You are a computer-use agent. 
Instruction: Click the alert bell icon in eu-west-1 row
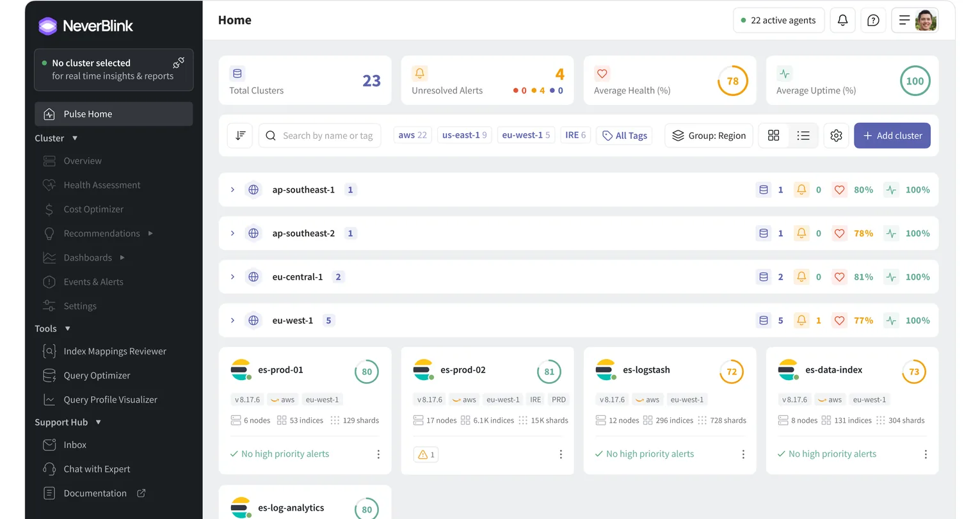point(801,321)
